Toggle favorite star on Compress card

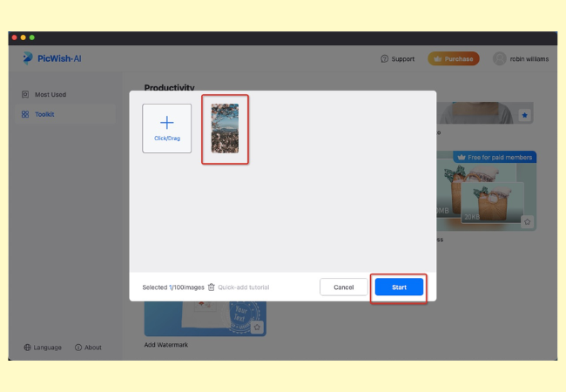(x=526, y=221)
